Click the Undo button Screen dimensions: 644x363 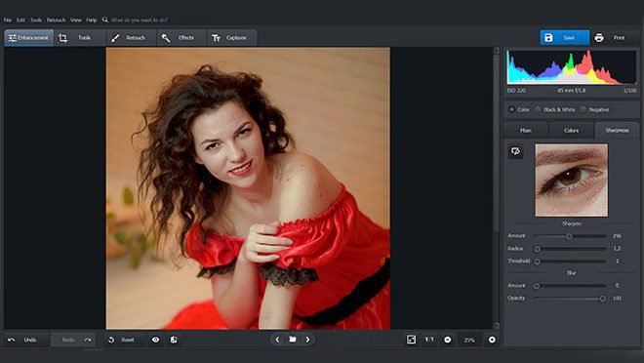[x=26, y=340]
